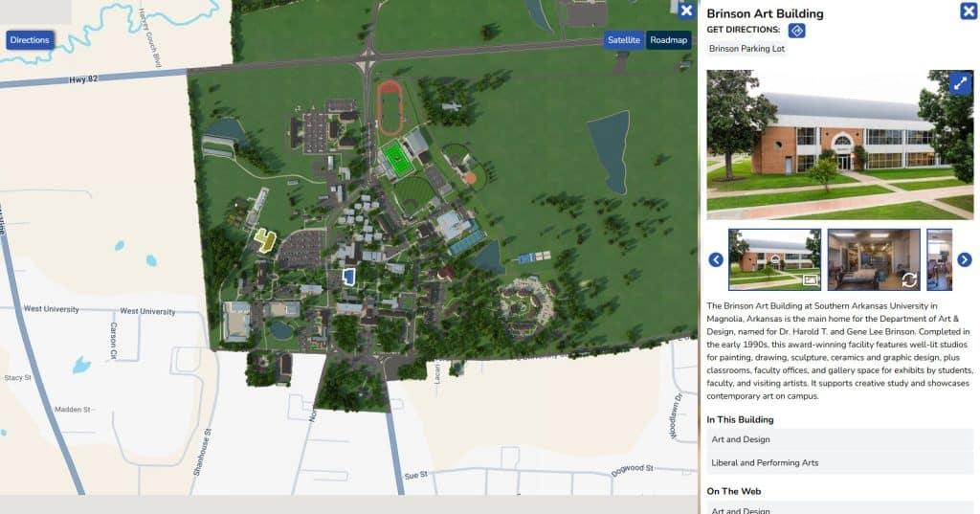Open the interior 360 view thumbnail
This screenshot has width=980, height=514.
point(874,259)
